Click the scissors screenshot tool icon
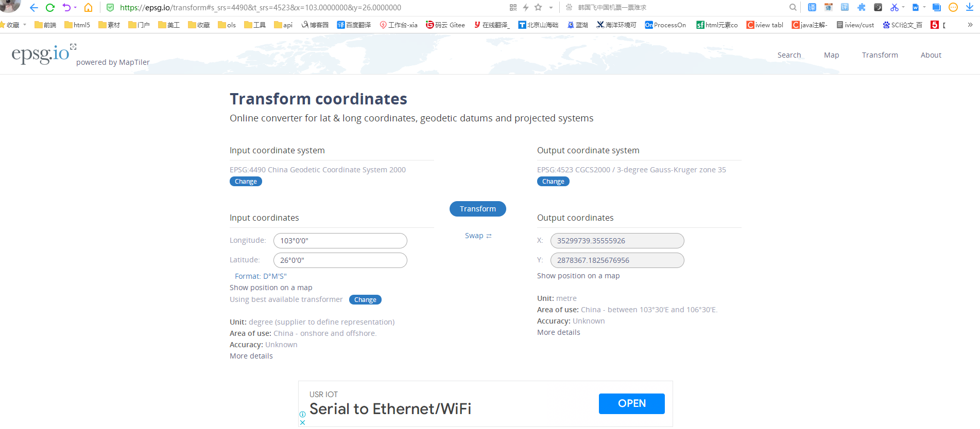Screen dimensions: 980x429 pyautogui.click(x=894, y=7)
